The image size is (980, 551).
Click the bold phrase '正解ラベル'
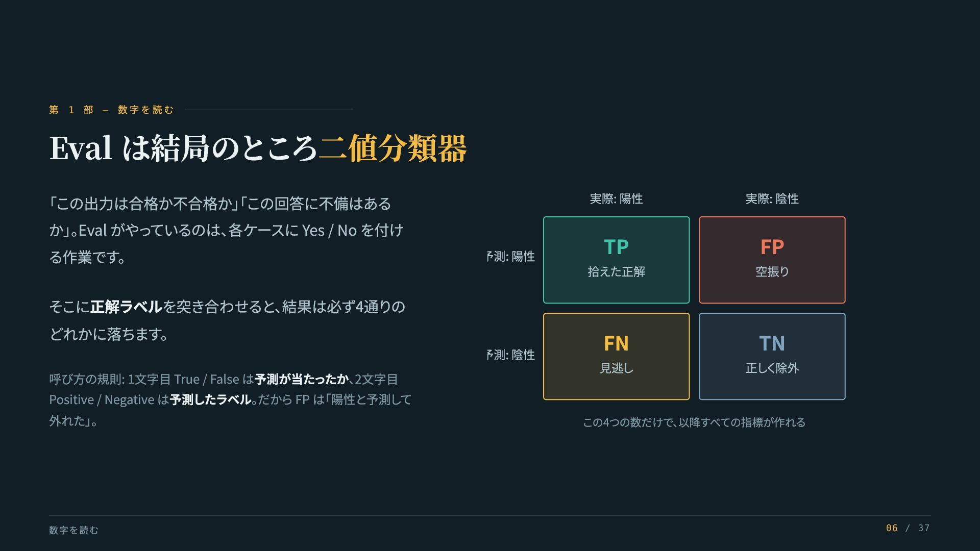click(126, 307)
